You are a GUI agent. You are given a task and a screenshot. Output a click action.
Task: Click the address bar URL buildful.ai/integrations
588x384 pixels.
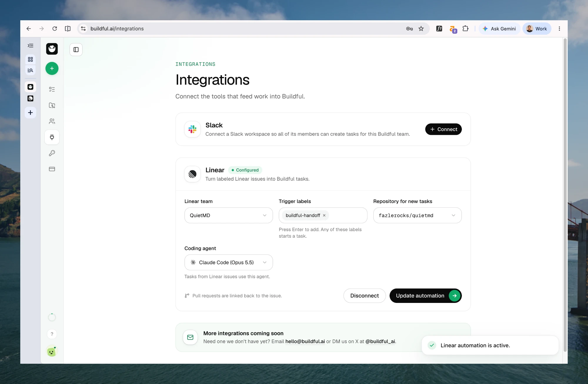117,28
